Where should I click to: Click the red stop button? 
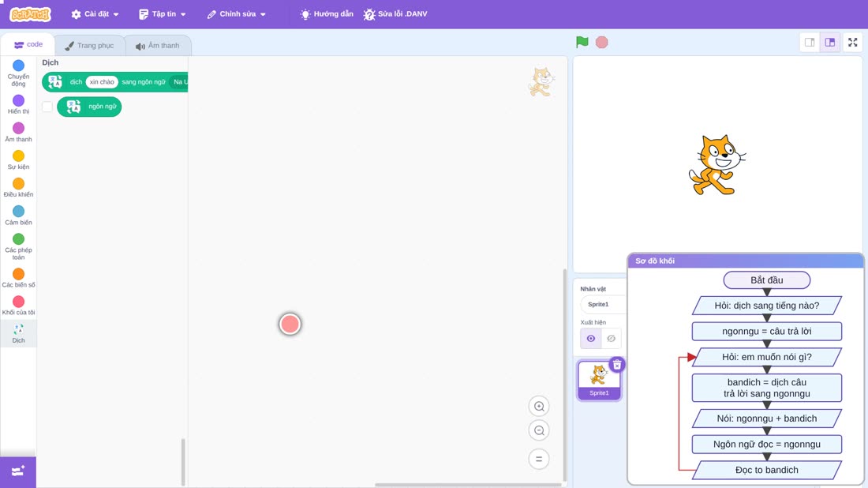pyautogui.click(x=602, y=42)
